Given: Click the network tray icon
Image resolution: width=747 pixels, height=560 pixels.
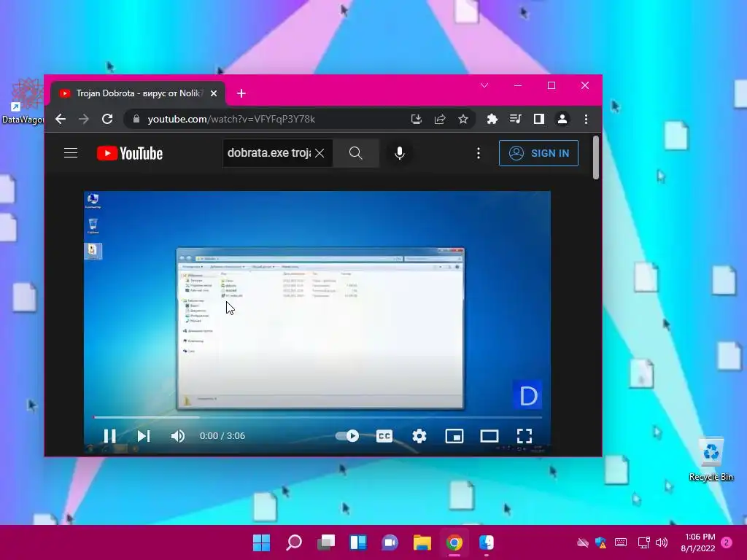Looking at the screenshot, I should tap(643, 542).
